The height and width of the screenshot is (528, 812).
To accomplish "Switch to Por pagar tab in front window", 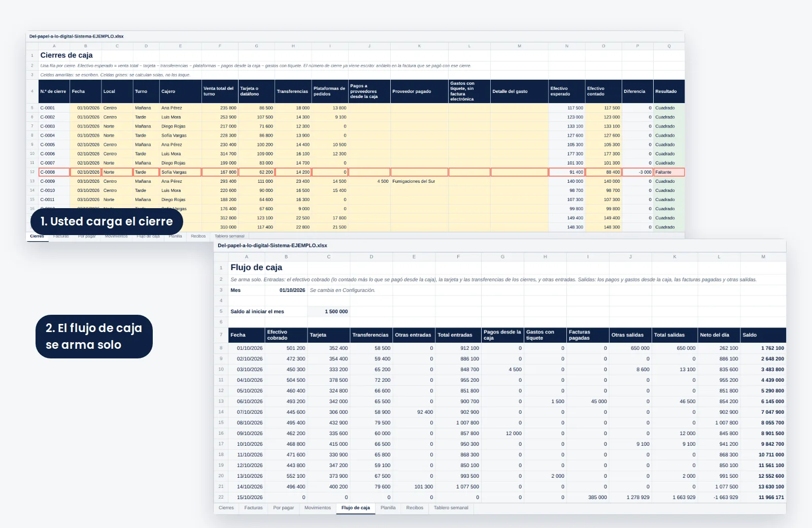I will point(283,508).
